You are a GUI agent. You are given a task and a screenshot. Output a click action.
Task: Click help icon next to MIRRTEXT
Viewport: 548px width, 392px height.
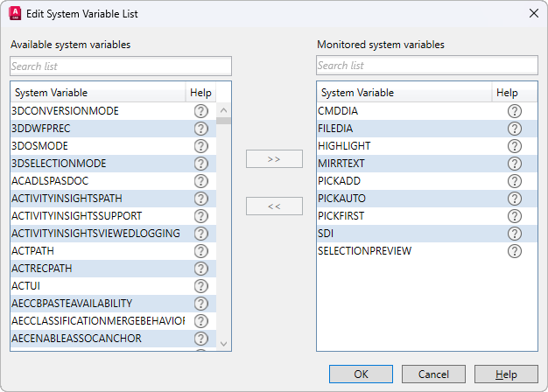tap(514, 164)
